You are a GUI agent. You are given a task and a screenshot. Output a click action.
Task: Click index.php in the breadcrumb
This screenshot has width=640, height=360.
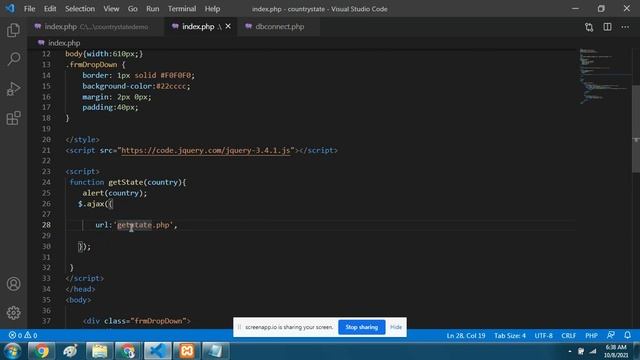click(x=64, y=43)
